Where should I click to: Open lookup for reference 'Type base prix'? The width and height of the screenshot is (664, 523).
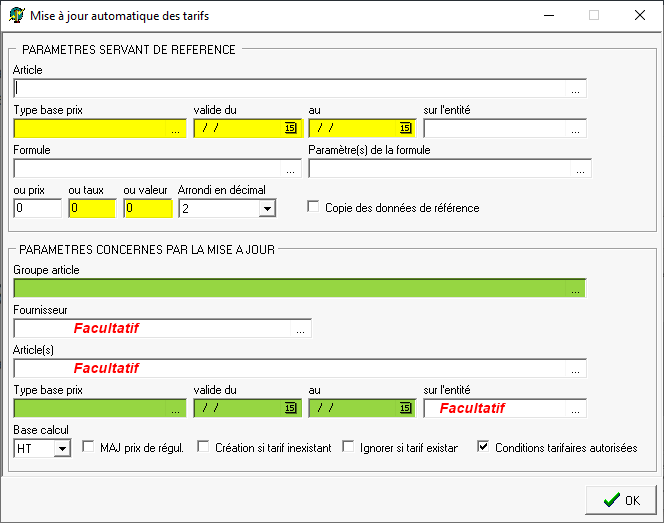(176, 129)
